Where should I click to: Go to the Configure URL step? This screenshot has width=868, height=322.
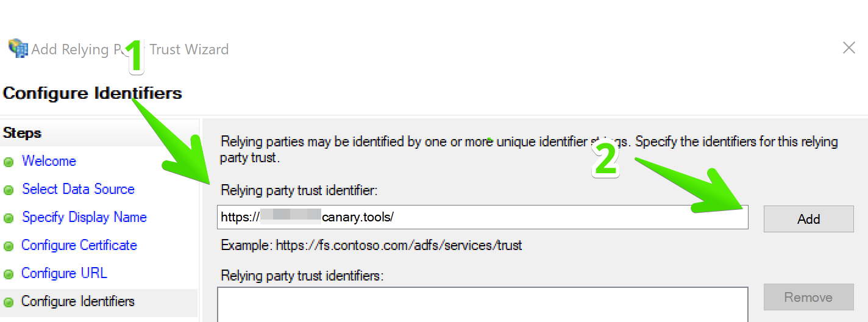64,273
